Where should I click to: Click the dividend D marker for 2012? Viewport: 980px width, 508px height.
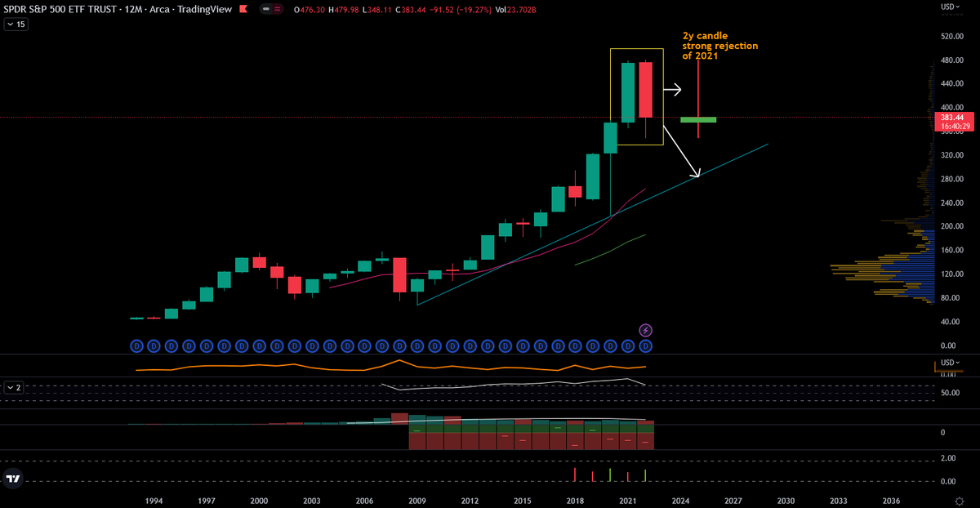point(470,346)
